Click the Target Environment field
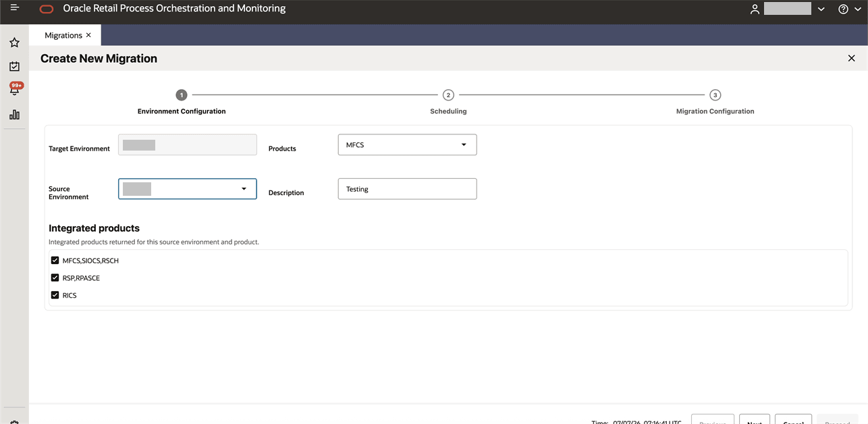The height and width of the screenshot is (424, 868). point(188,145)
